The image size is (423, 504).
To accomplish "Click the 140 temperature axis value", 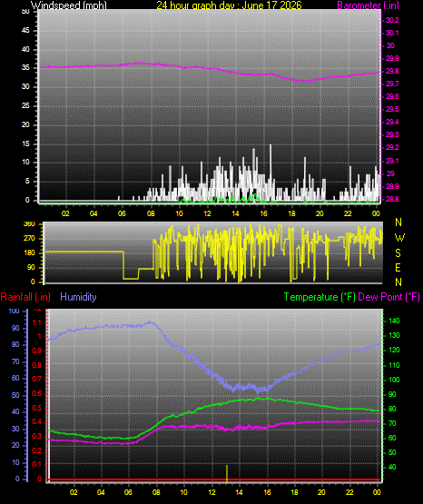I will pyautogui.click(x=394, y=321).
